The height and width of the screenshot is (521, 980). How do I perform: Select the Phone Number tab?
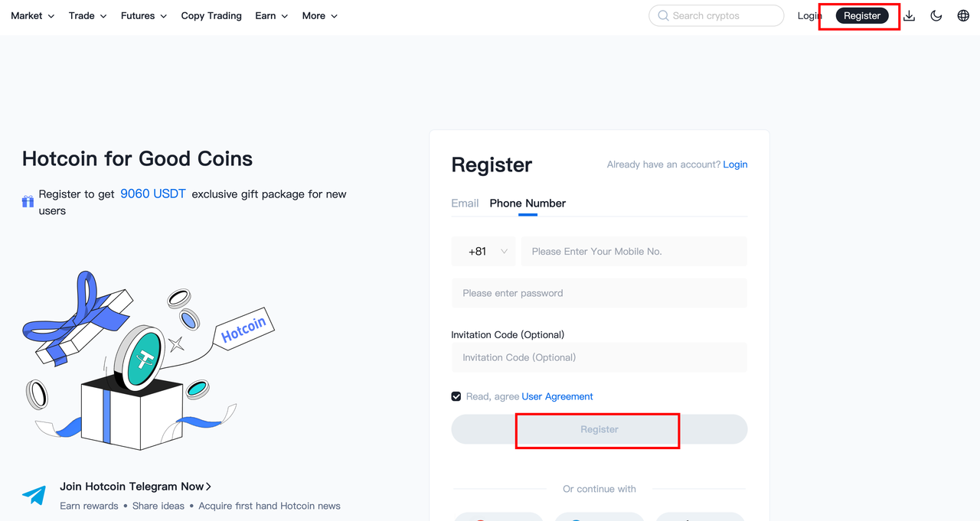tap(528, 203)
